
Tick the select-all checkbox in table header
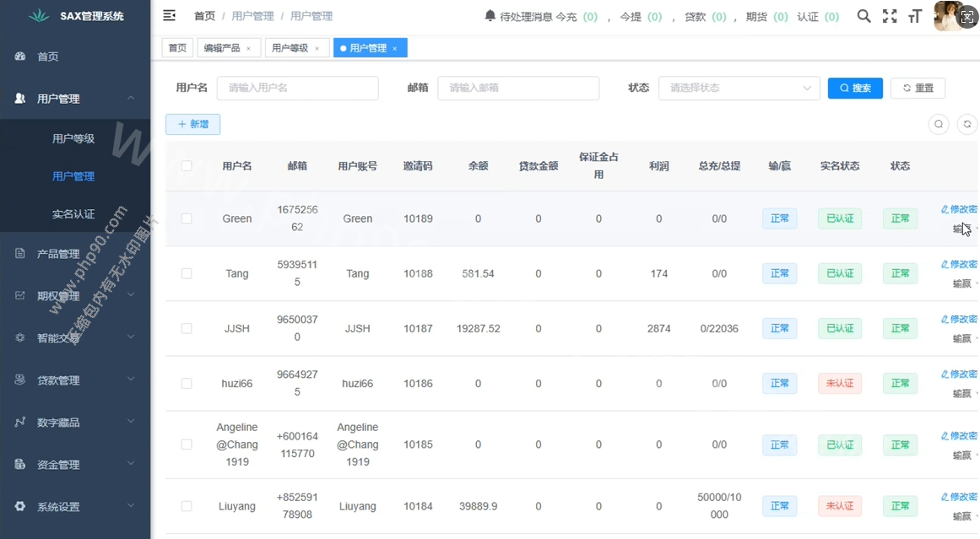(x=187, y=166)
